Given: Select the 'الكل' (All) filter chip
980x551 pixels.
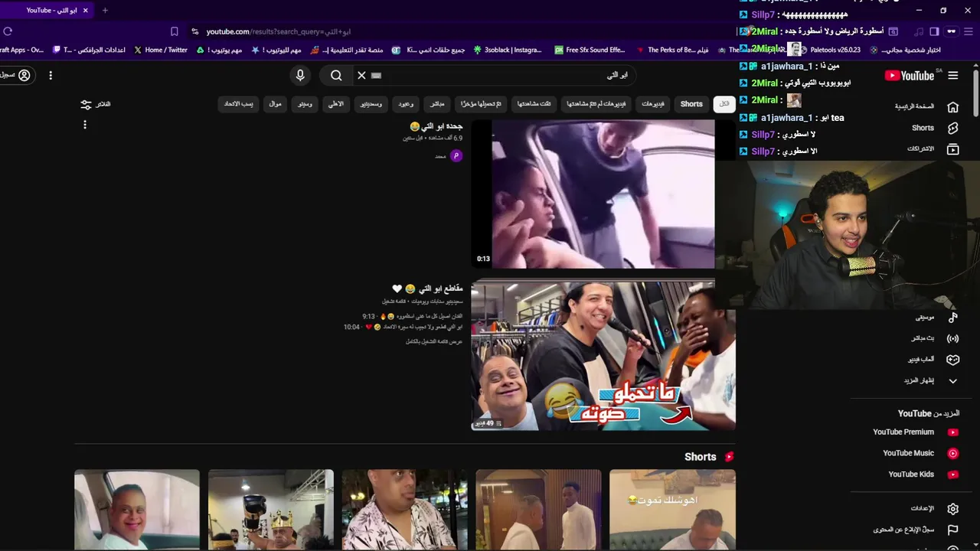Looking at the screenshot, I should 724,104.
